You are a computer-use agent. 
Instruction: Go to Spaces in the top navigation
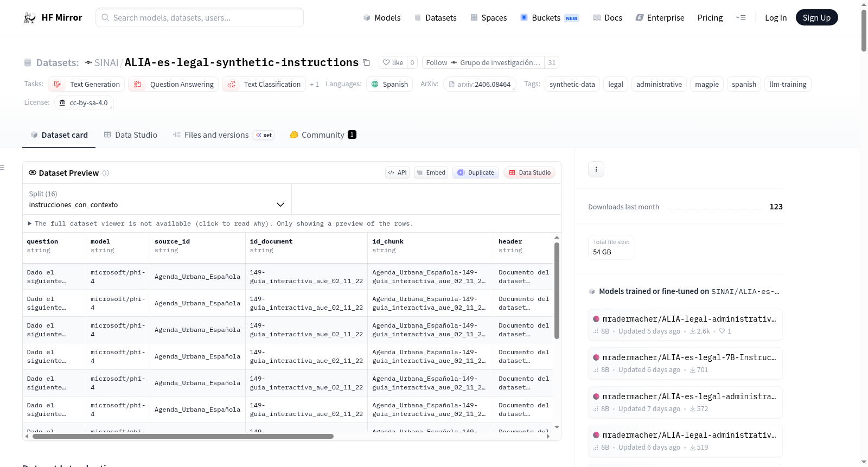click(x=489, y=18)
